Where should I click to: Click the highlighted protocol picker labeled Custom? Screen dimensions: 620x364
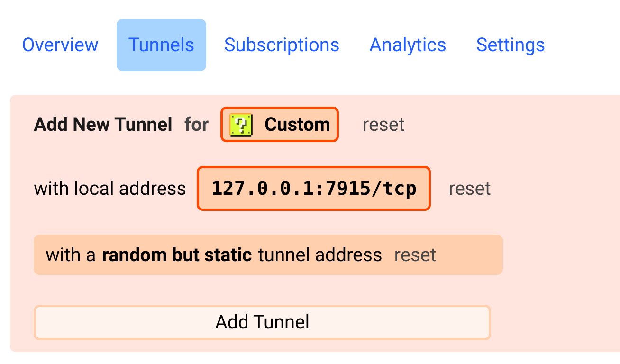280,124
